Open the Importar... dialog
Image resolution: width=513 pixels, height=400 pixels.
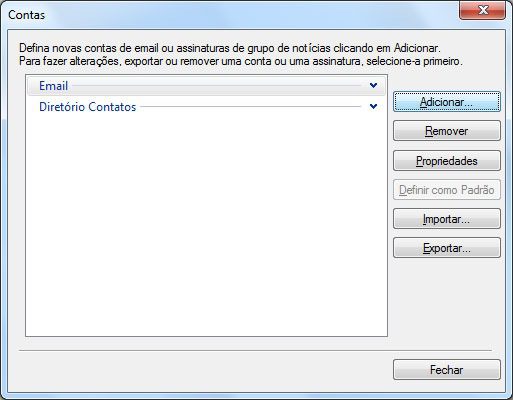point(447,219)
